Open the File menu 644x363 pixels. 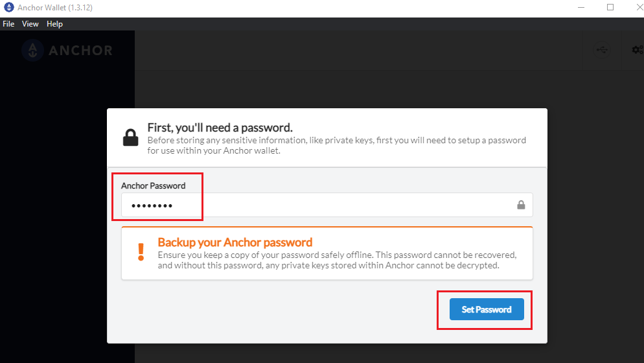(8, 24)
